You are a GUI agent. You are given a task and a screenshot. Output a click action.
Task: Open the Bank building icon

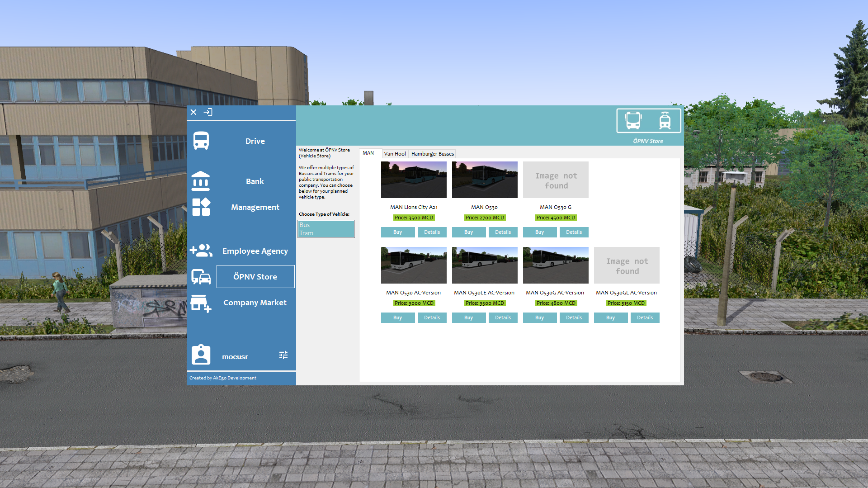(x=201, y=181)
